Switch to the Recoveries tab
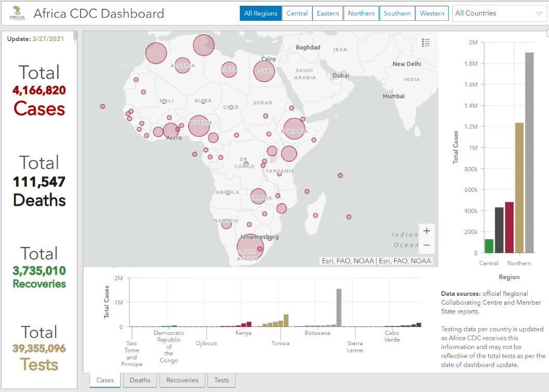549x392 pixels. pos(182,380)
